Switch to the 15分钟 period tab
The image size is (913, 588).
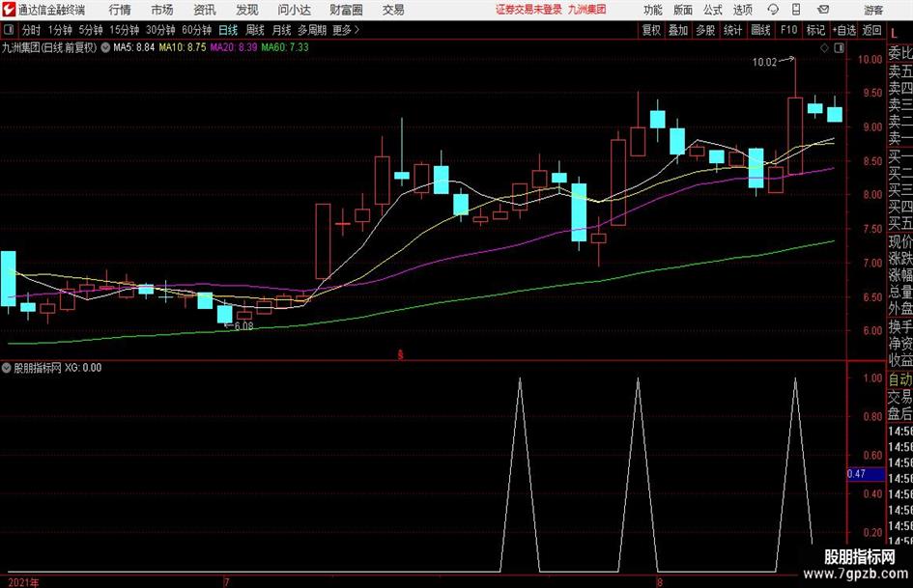(x=124, y=30)
